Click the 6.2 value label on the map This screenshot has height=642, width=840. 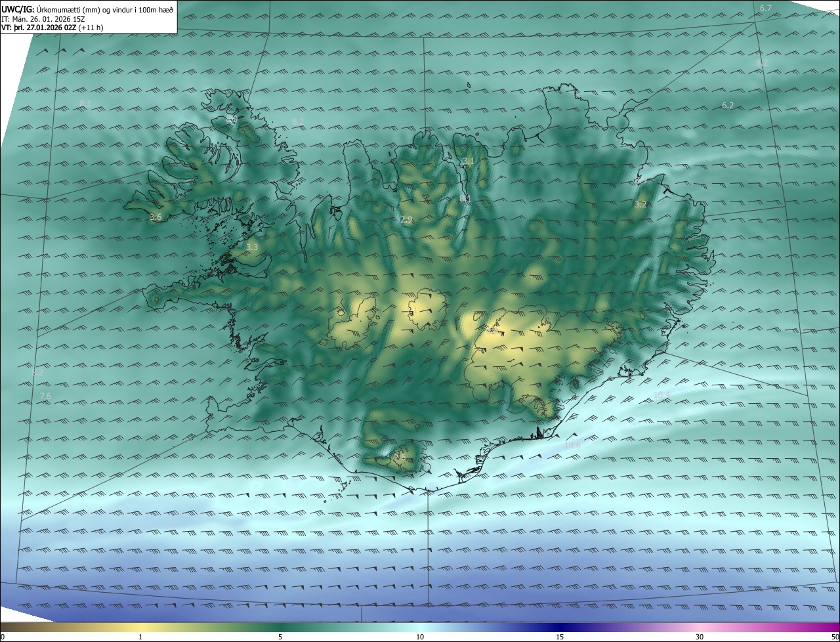click(728, 105)
